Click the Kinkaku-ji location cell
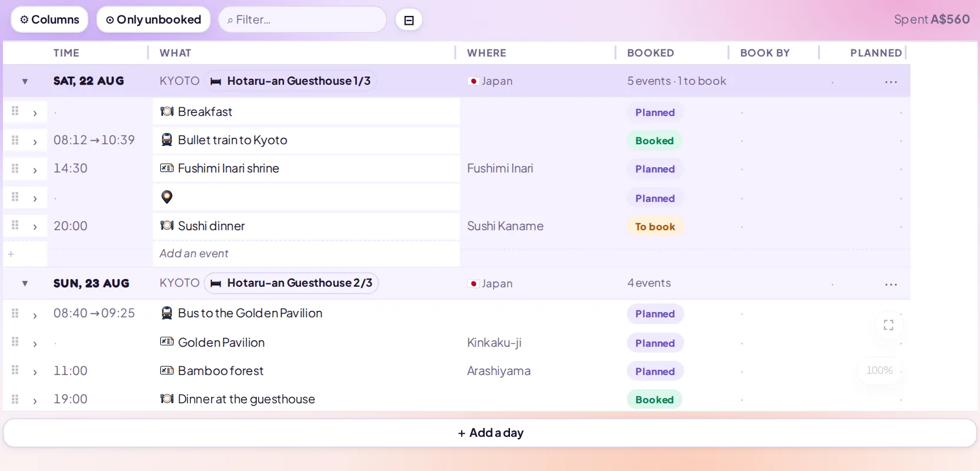 [494, 343]
